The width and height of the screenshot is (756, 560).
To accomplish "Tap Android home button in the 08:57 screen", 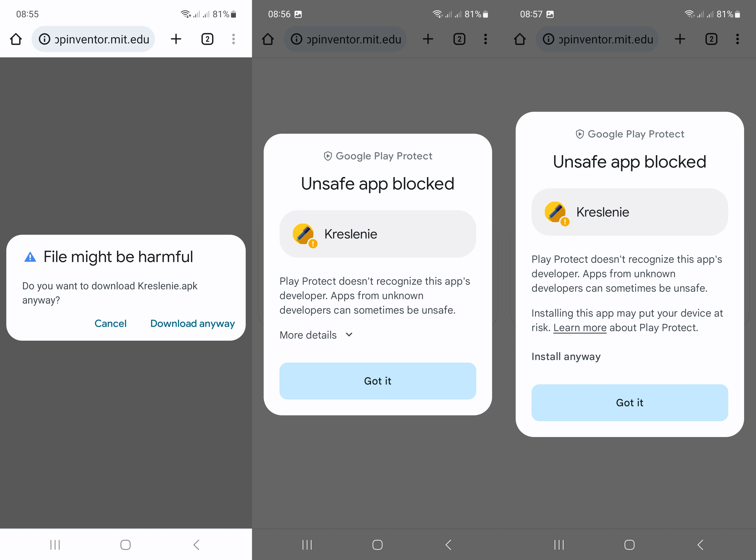I will 629,545.
